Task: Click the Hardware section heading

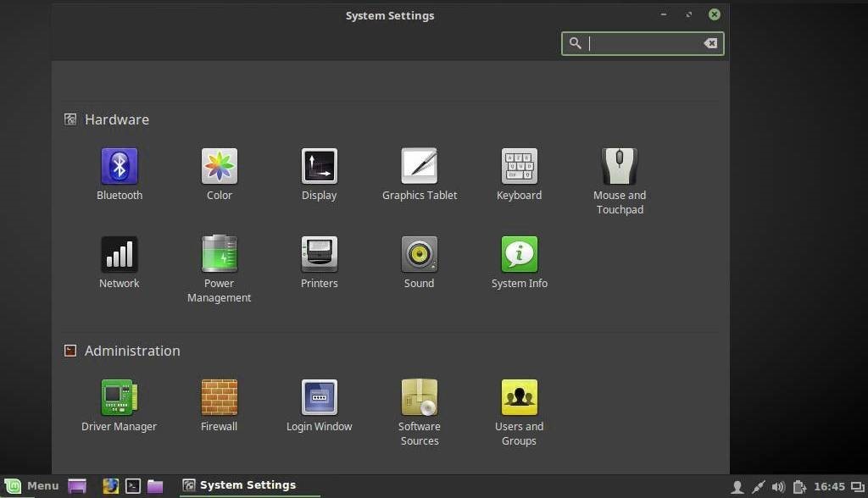Action: tap(117, 119)
